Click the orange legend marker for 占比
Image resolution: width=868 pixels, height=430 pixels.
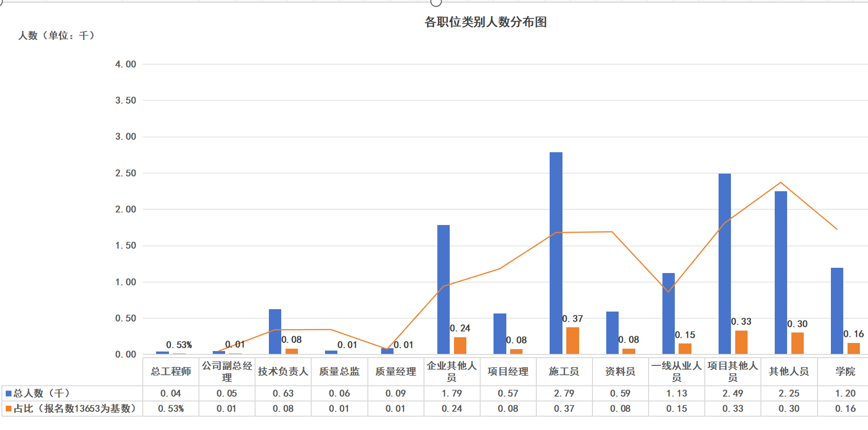pos(8,409)
